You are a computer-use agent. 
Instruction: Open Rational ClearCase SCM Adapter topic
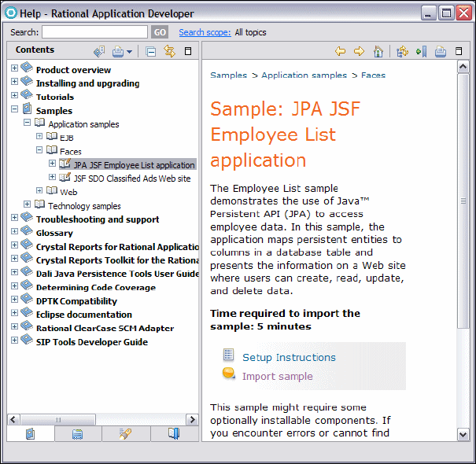point(105,328)
